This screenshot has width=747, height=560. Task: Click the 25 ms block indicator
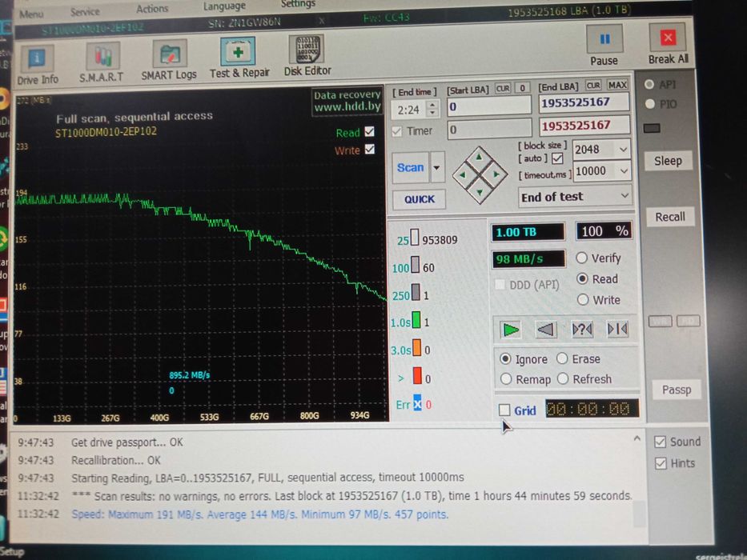tap(415, 238)
